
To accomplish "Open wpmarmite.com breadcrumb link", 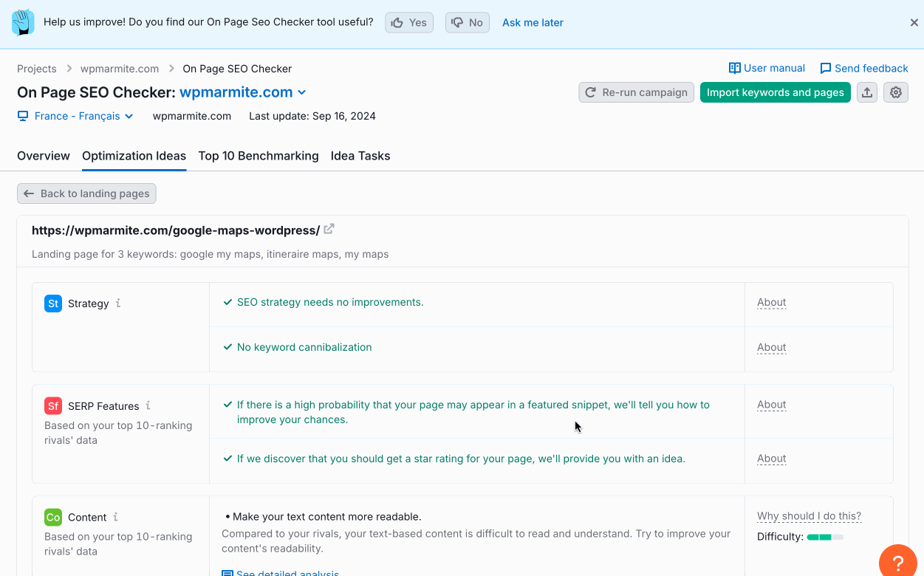I will tap(121, 69).
